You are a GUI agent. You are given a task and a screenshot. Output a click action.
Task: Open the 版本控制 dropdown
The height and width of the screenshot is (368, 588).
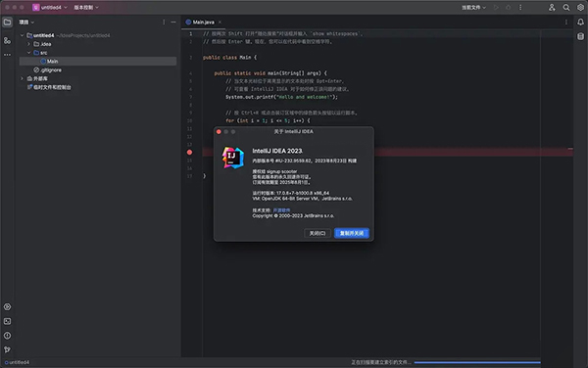click(x=86, y=7)
